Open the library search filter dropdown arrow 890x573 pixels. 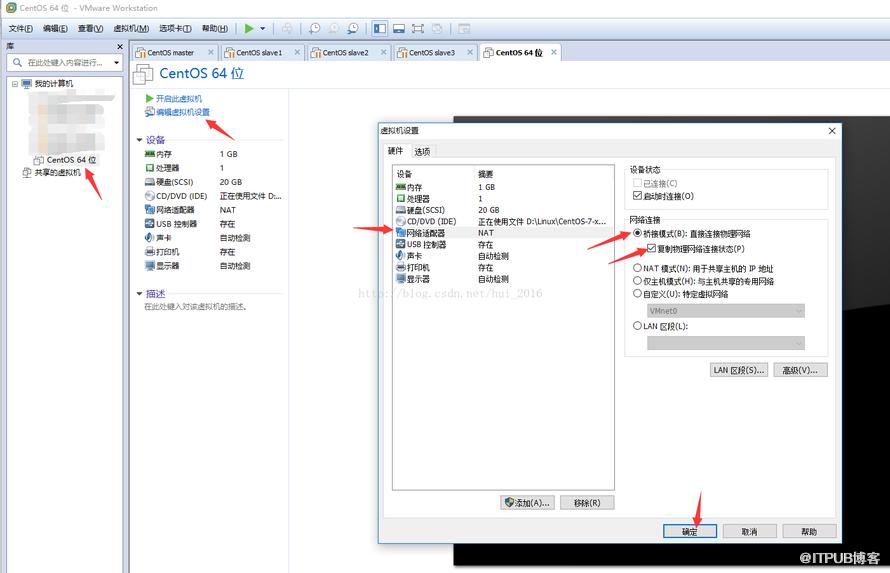click(116, 62)
